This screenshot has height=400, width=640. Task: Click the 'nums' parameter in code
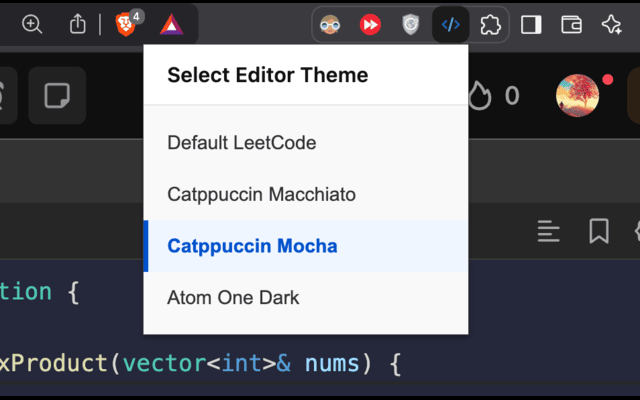click(x=332, y=363)
